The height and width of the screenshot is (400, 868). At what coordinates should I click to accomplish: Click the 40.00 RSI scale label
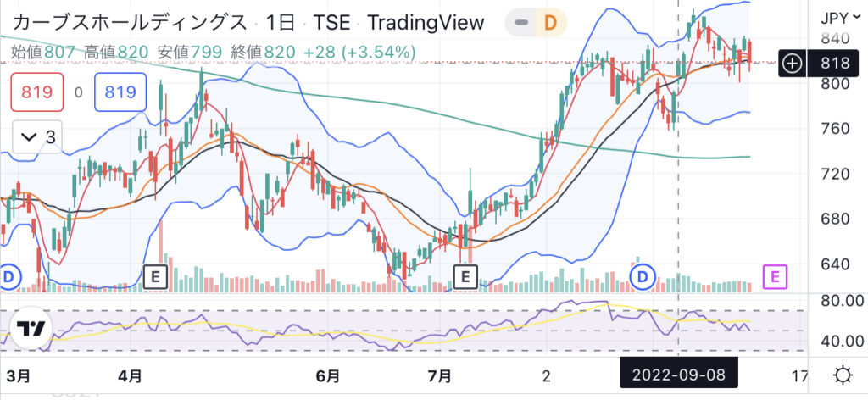pos(842,340)
